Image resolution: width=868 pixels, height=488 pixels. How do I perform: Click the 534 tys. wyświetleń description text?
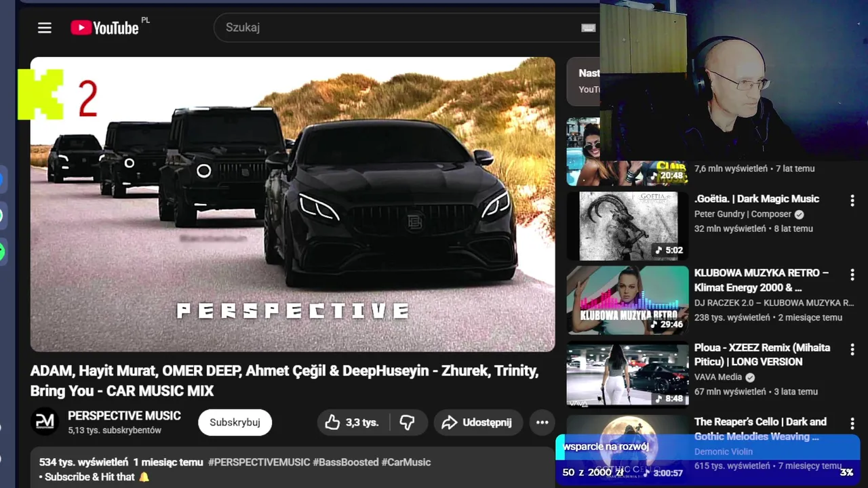(x=83, y=462)
